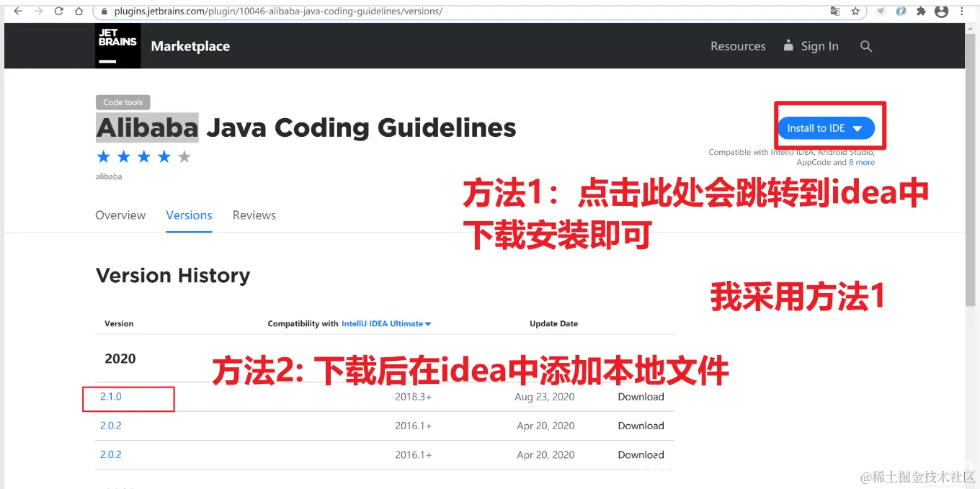This screenshot has width=980, height=489.
Task: Click the Aug 23, 2020 date
Action: coord(545,397)
